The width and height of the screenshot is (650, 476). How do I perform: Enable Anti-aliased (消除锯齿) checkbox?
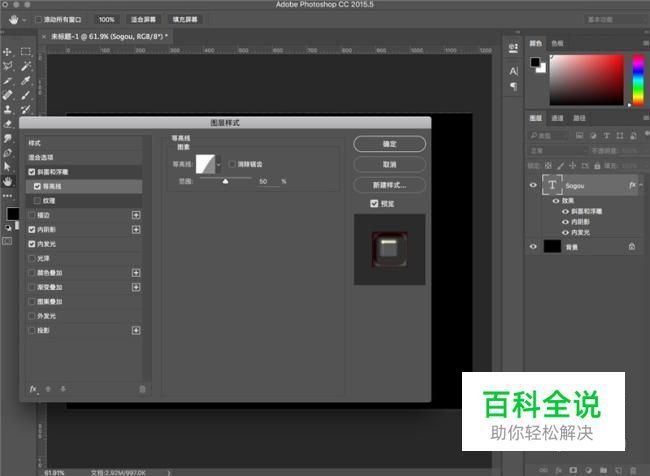[232, 164]
